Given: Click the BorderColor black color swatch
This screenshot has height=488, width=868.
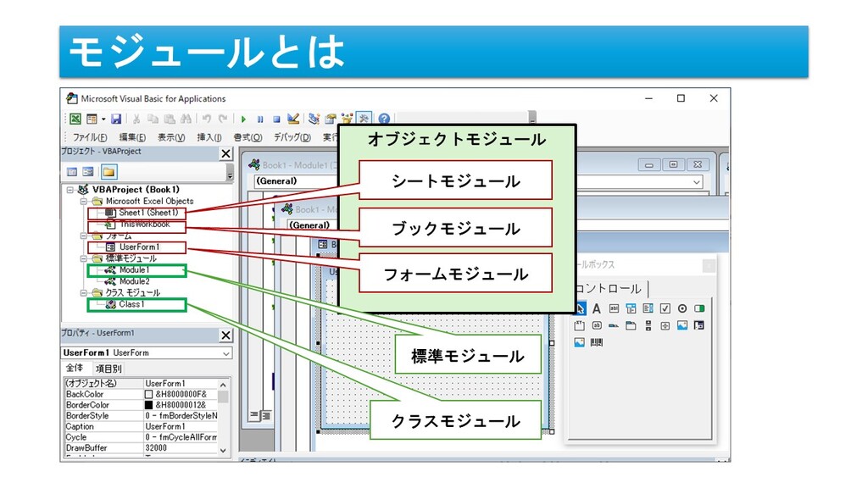Looking at the screenshot, I should 148,405.
